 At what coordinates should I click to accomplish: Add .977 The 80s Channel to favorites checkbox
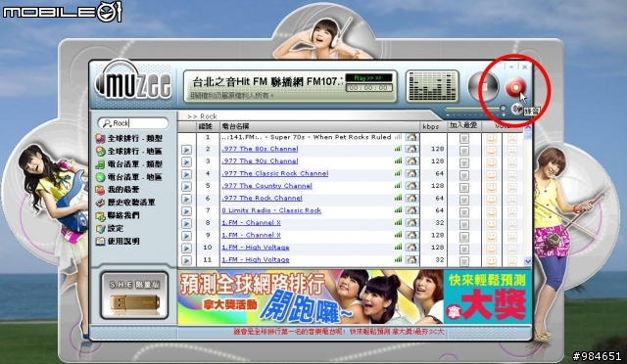tap(463, 151)
